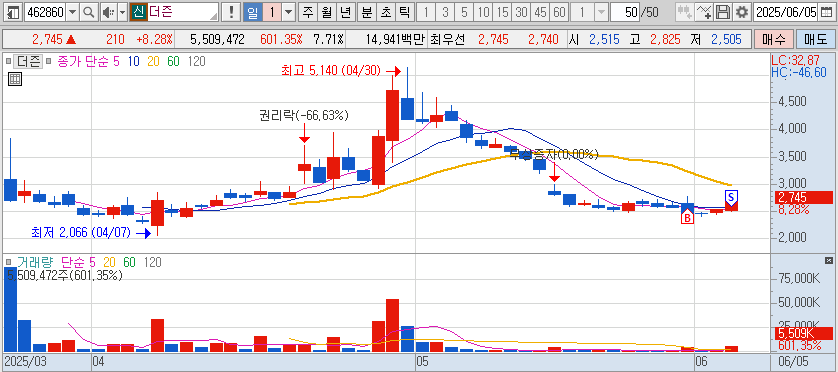Open the dropdown next to period value 1
This screenshot has width=838, height=372.
(288, 12)
